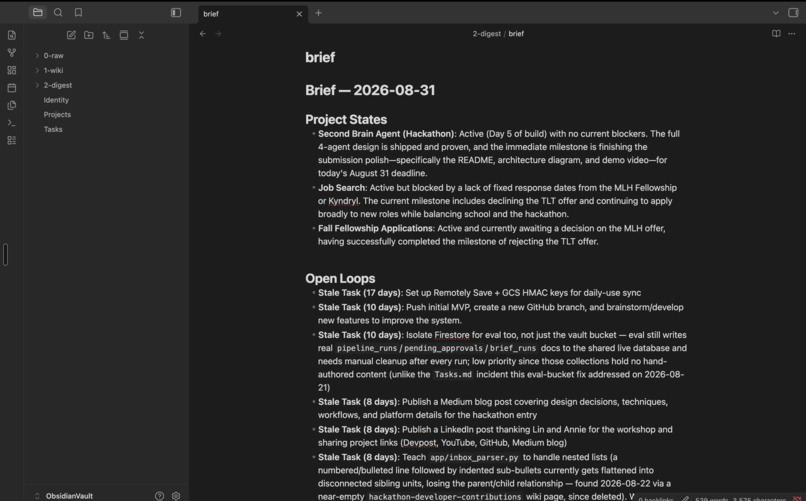This screenshot has width=806, height=501.
Task: Open today's daily note icon
Action: 12,88
